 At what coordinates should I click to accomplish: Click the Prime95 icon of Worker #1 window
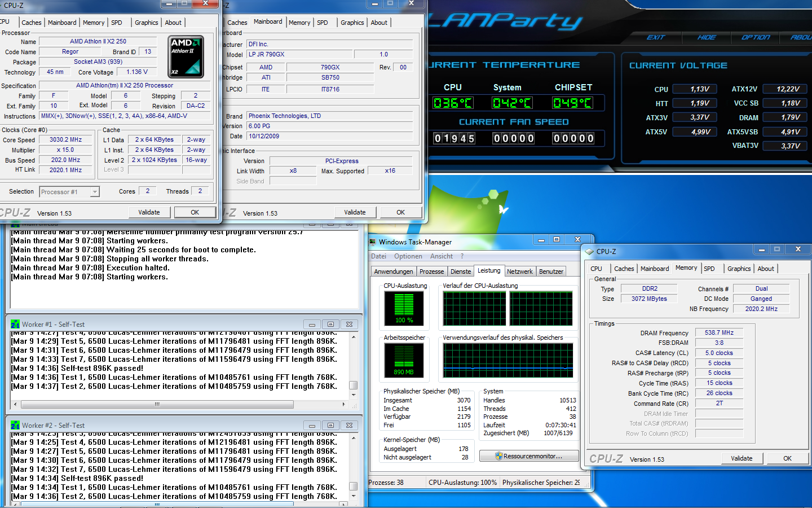(x=15, y=324)
